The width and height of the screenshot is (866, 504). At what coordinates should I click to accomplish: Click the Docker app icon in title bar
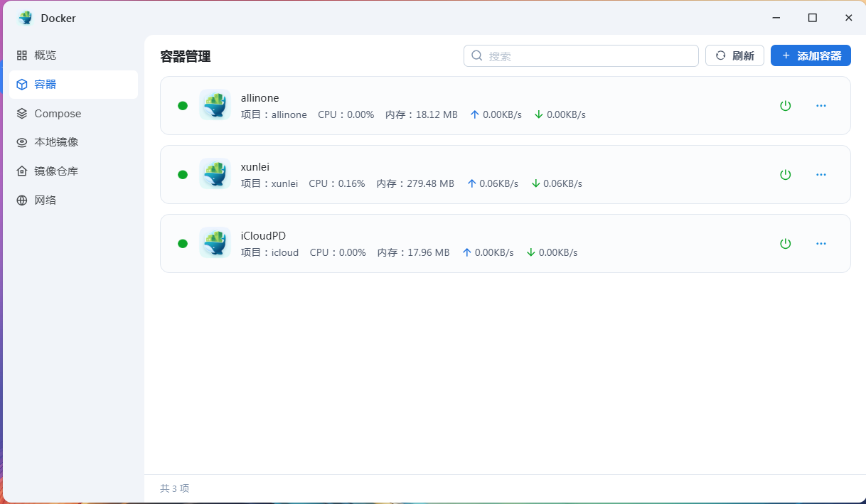click(x=26, y=18)
